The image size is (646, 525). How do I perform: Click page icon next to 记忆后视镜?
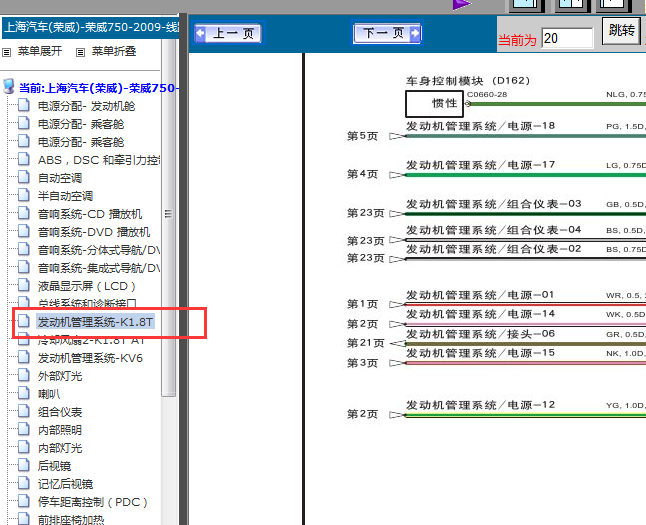click(x=23, y=483)
